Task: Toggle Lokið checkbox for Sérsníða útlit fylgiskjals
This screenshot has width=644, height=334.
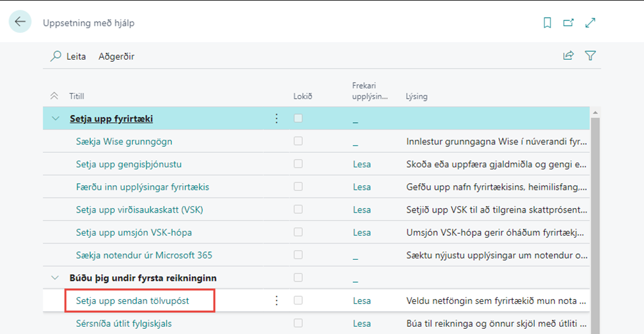Action: click(x=298, y=323)
